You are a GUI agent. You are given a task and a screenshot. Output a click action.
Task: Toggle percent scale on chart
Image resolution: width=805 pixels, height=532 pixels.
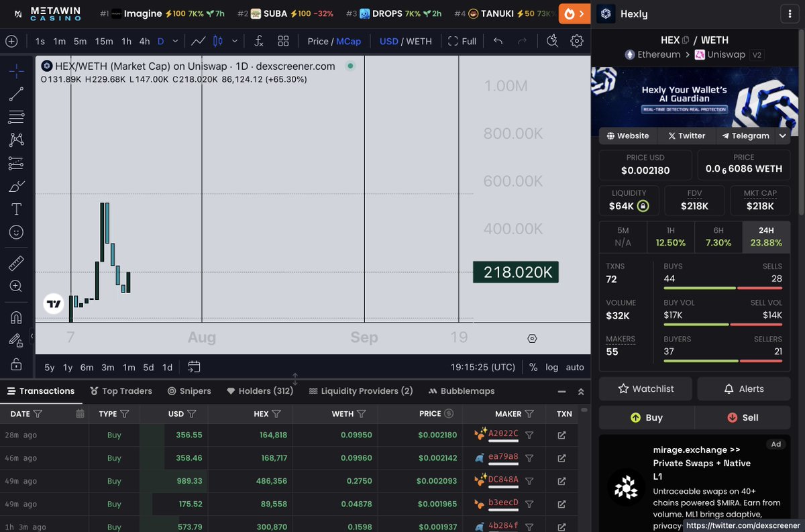point(533,367)
